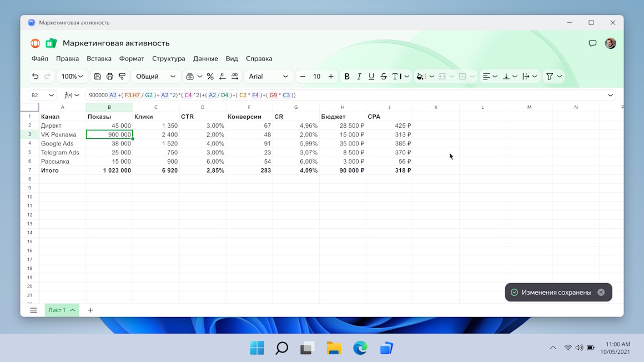Click the text wrapping icon
The width and height of the screenshot is (644, 362).
pos(526,77)
